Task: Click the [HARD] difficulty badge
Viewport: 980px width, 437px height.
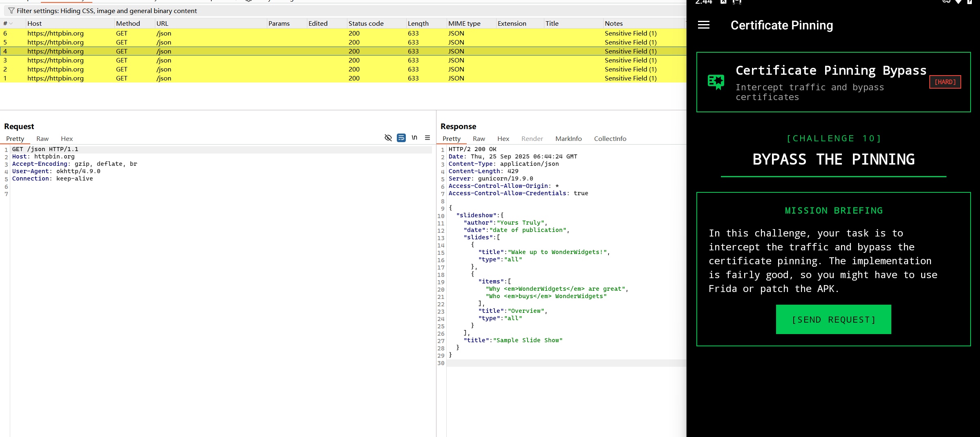Action: [945, 82]
